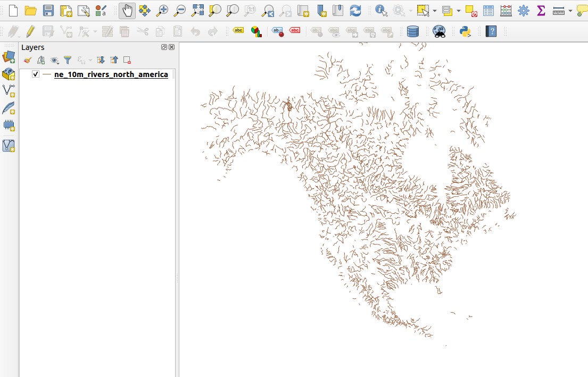Click Expand All in Layers panel
Image resolution: width=588 pixels, height=377 pixels.
click(101, 60)
